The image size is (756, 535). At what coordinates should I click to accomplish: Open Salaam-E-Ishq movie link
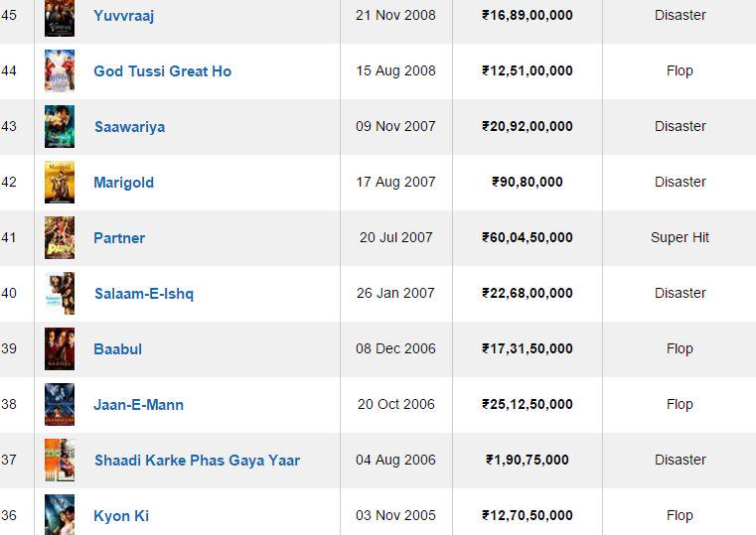(144, 294)
